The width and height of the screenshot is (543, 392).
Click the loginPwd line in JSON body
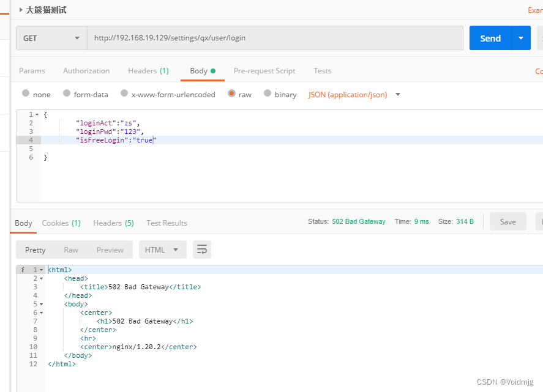point(110,132)
